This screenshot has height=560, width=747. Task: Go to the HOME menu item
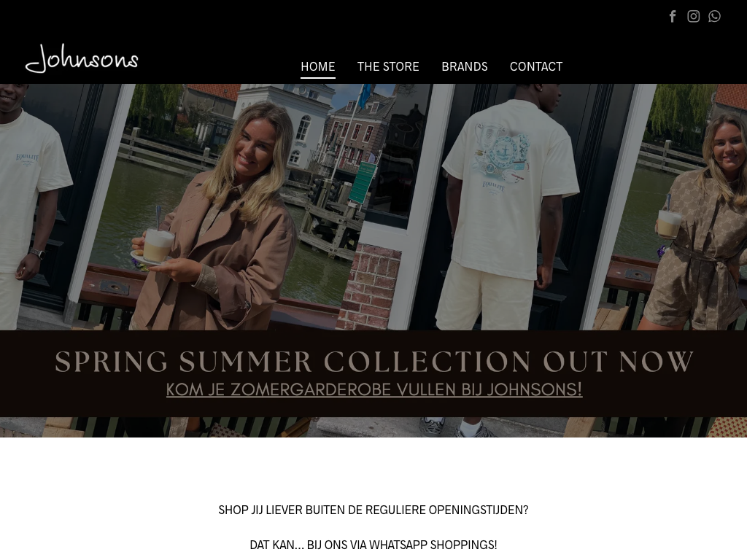pyautogui.click(x=318, y=66)
